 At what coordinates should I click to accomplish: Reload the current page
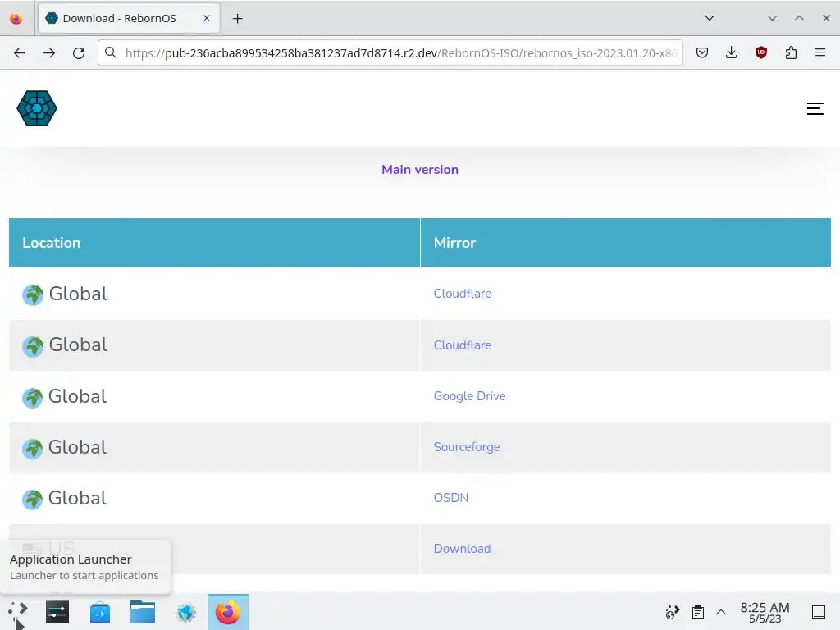coord(79,52)
